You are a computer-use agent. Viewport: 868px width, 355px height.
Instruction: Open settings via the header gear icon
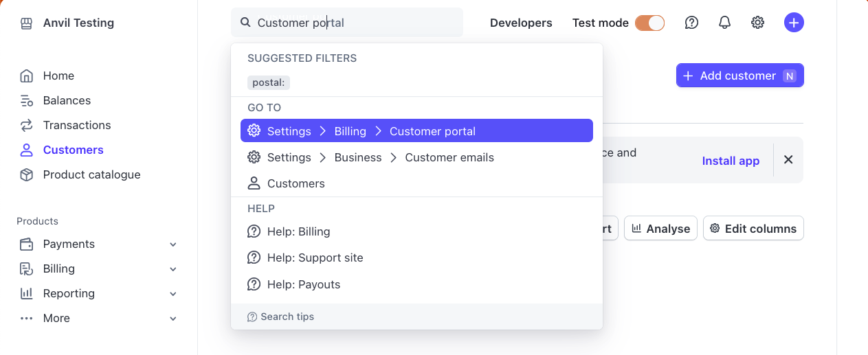coord(757,23)
